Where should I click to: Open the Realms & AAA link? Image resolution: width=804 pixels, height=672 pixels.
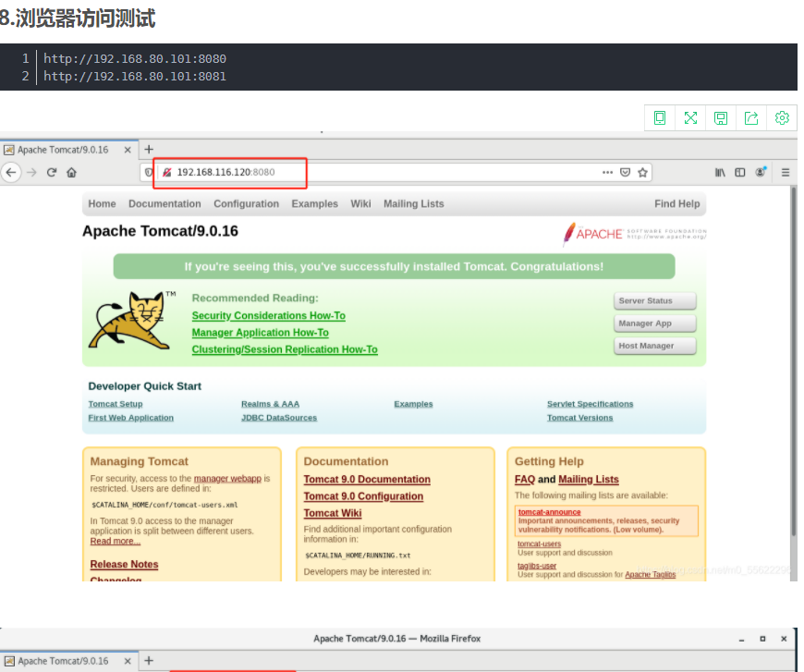270,404
